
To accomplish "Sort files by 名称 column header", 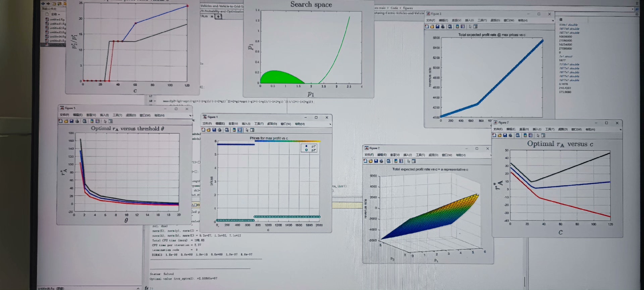I will point(55,14).
